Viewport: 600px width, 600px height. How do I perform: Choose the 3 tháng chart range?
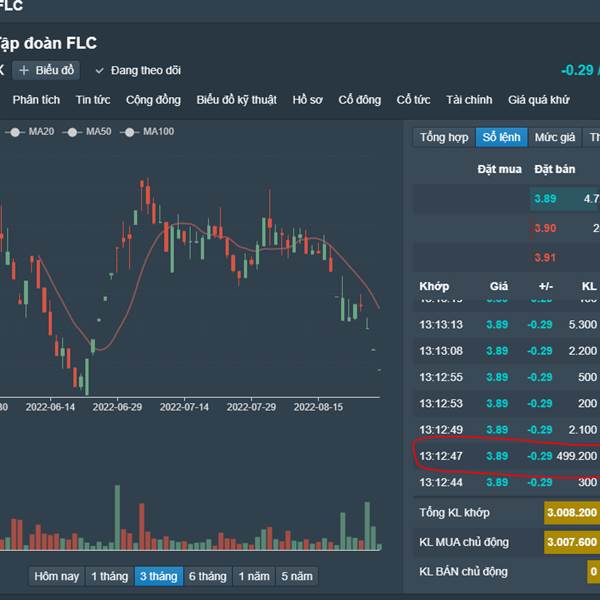(158, 576)
